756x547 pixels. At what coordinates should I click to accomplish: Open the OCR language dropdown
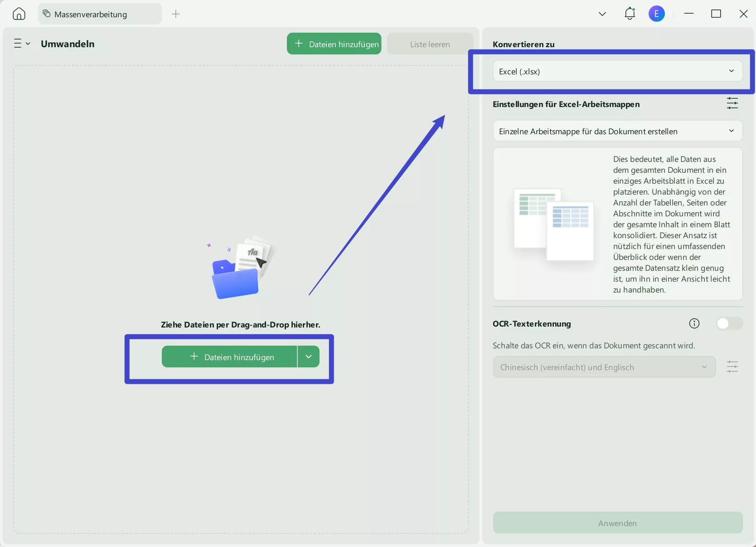point(604,367)
